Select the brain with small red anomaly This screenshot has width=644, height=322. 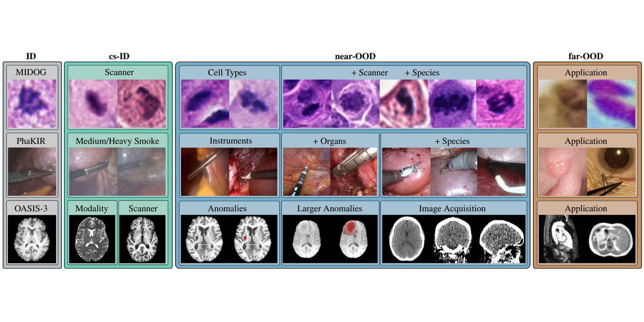253,239
